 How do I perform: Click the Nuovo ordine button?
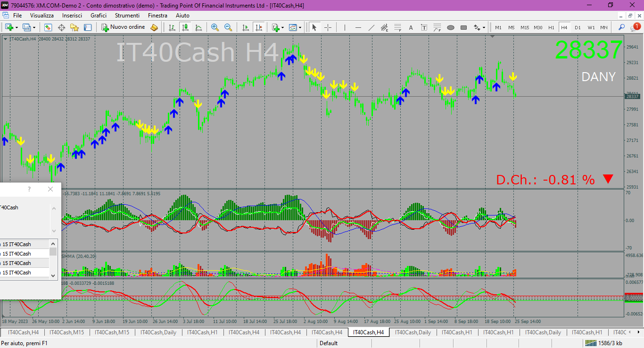[124, 27]
